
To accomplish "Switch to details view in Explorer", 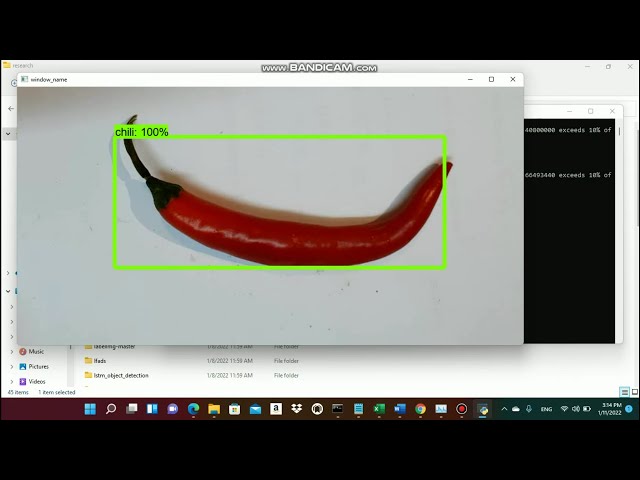I will [624, 392].
